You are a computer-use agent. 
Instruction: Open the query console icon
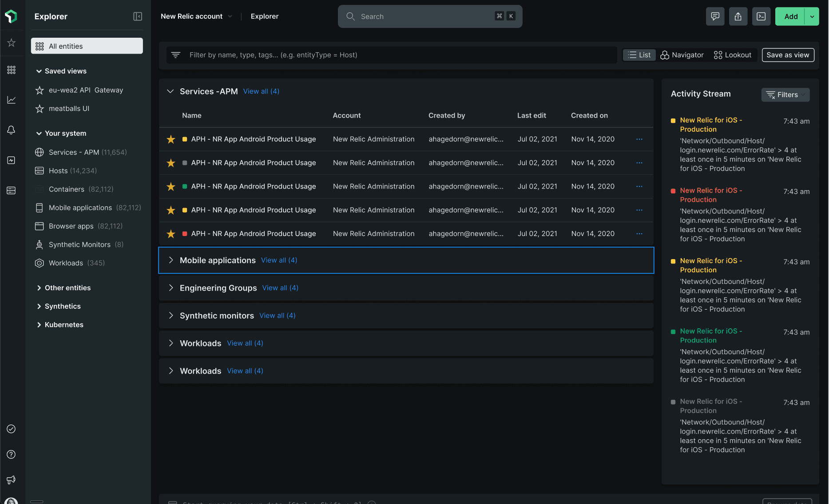761,16
